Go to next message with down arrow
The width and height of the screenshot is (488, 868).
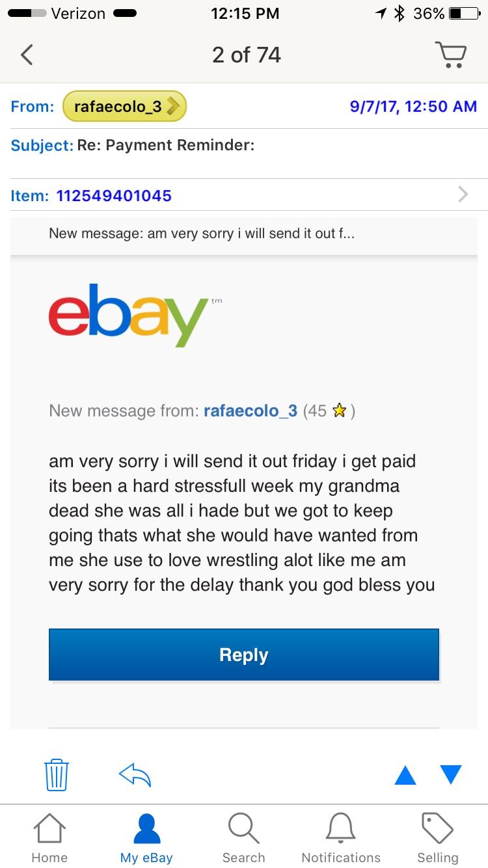pyautogui.click(x=450, y=774)
